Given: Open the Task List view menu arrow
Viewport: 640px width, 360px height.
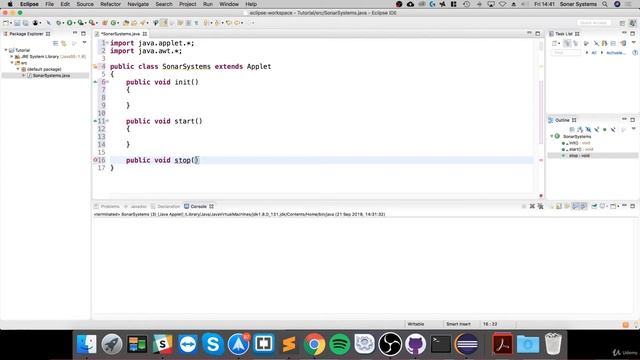Looking at the screenshot, I should 633,42.
